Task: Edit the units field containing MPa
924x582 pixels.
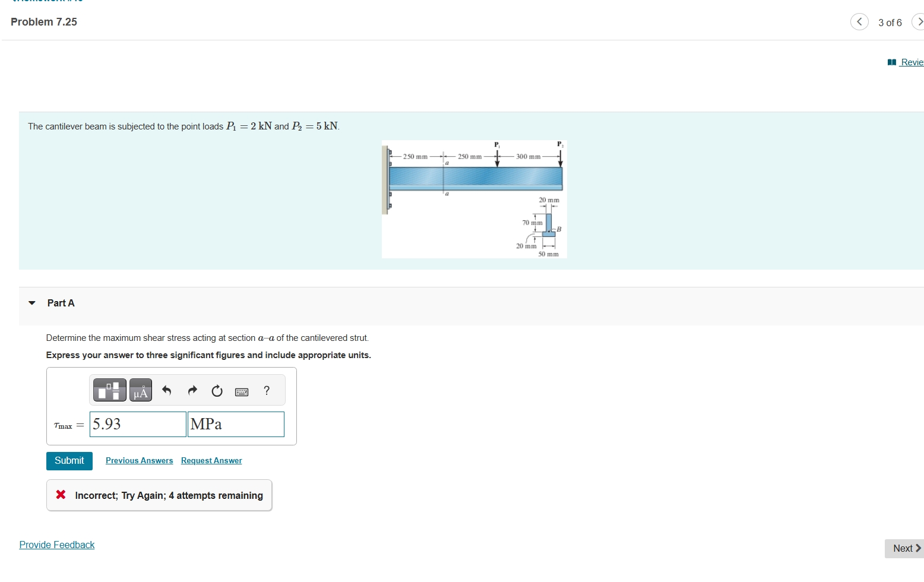Action: pos(236,424)
